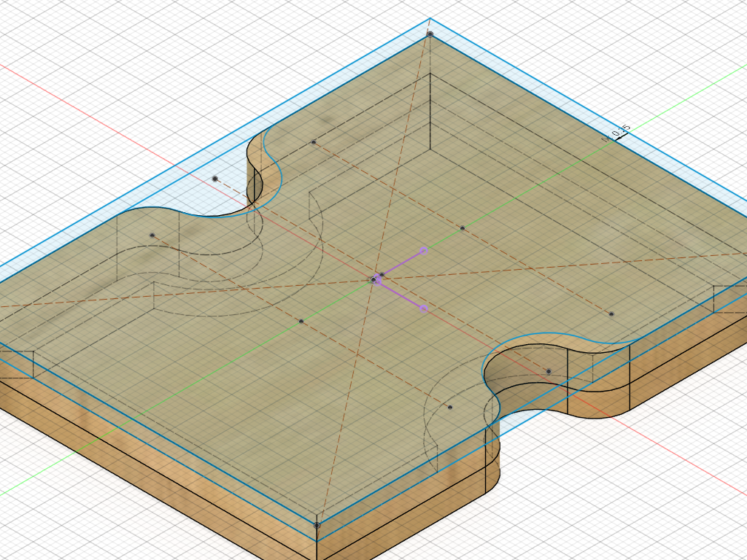Select arc center point in the blue region left notch

click(215, 179)
